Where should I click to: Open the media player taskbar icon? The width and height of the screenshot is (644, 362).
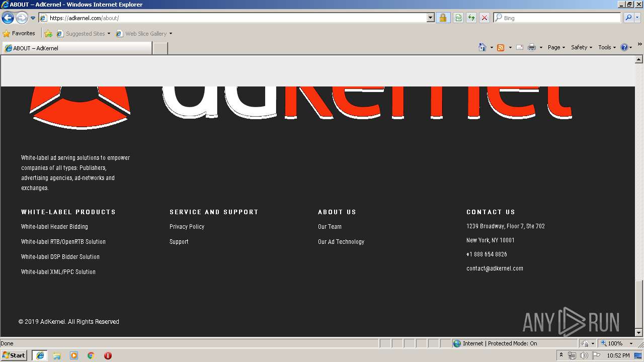click(x=74, y=355)
